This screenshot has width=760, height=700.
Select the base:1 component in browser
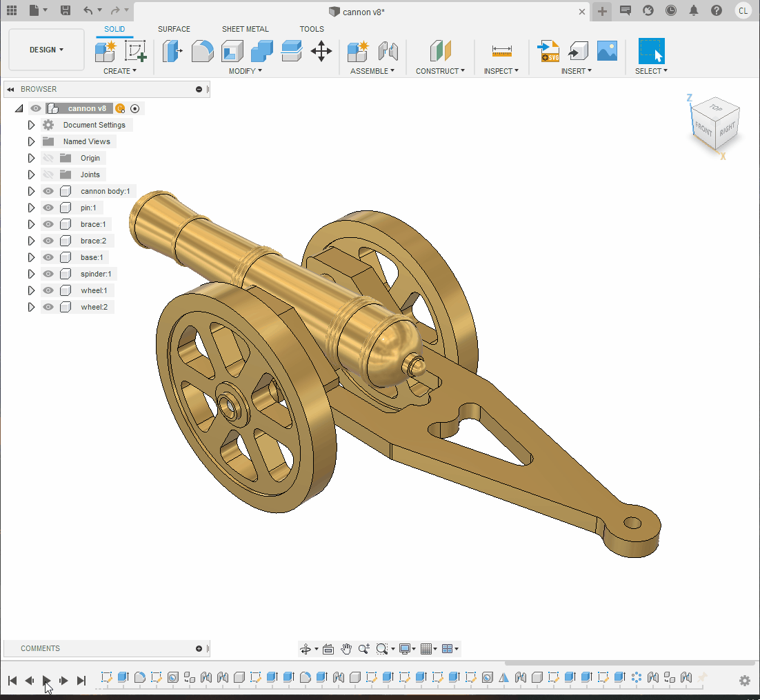(x=91, y=257)
